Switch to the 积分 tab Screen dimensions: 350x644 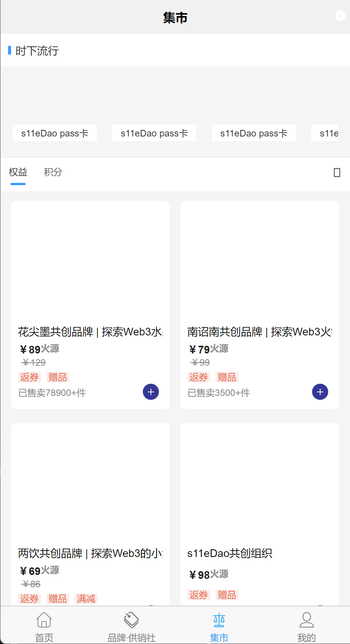[x=53, y=172]
